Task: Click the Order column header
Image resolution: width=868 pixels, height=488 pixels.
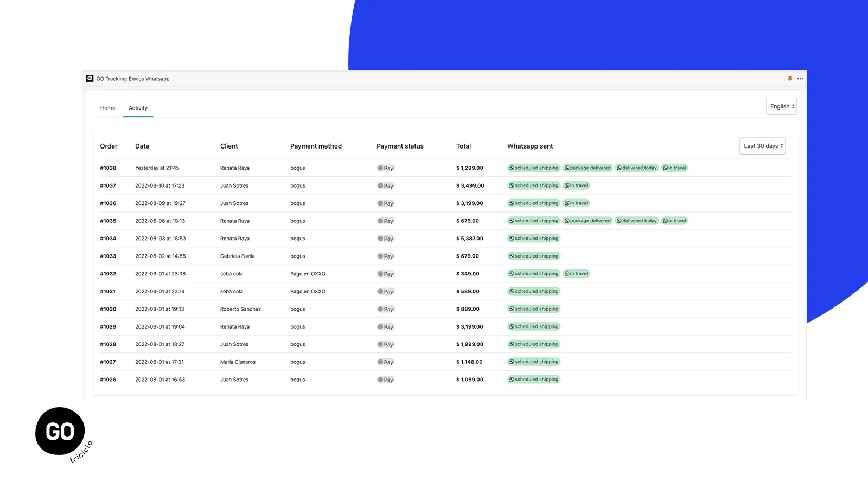Action: (x=108, y=146)
